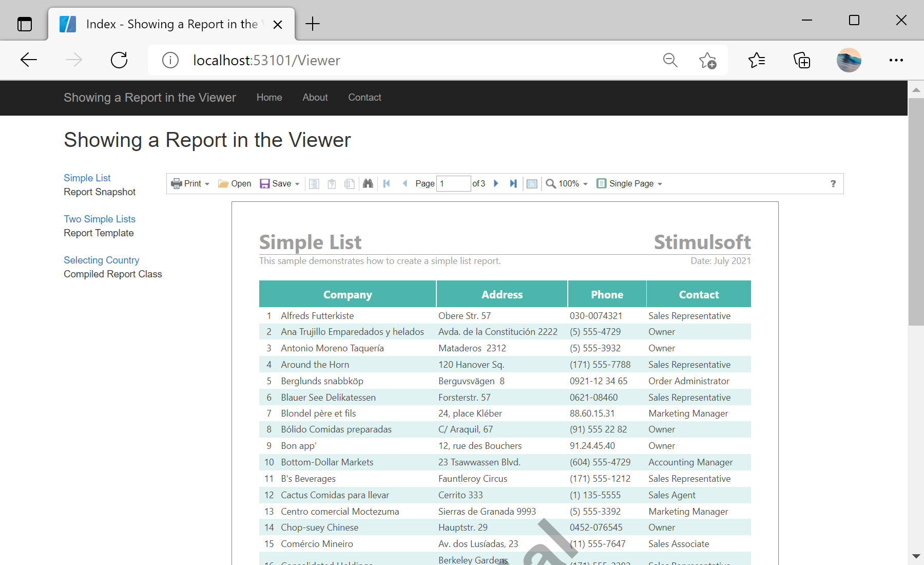The height and width of the screenshot is (565, 924).
Task: Click the Sales Agent contact cell
Action: coord(672,495)
